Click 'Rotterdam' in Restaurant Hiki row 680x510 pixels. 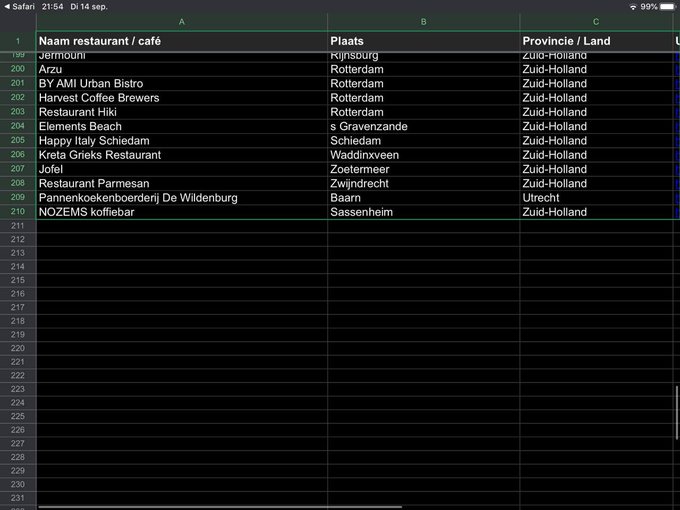tap(423, 112)
